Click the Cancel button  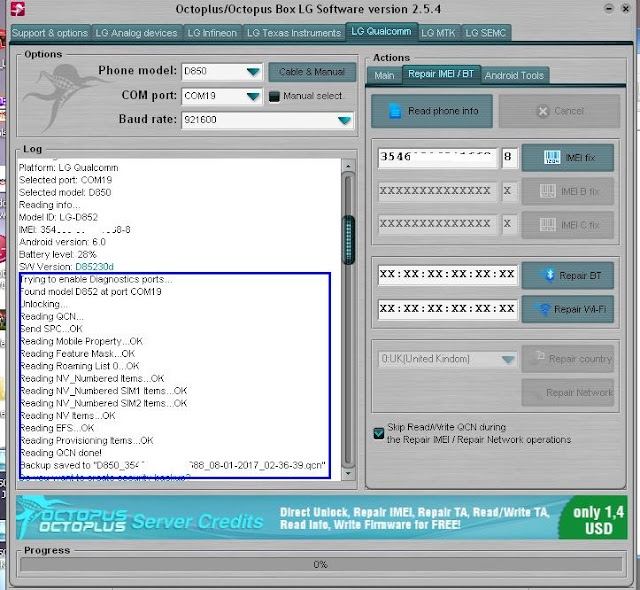[x=559, y=111]
